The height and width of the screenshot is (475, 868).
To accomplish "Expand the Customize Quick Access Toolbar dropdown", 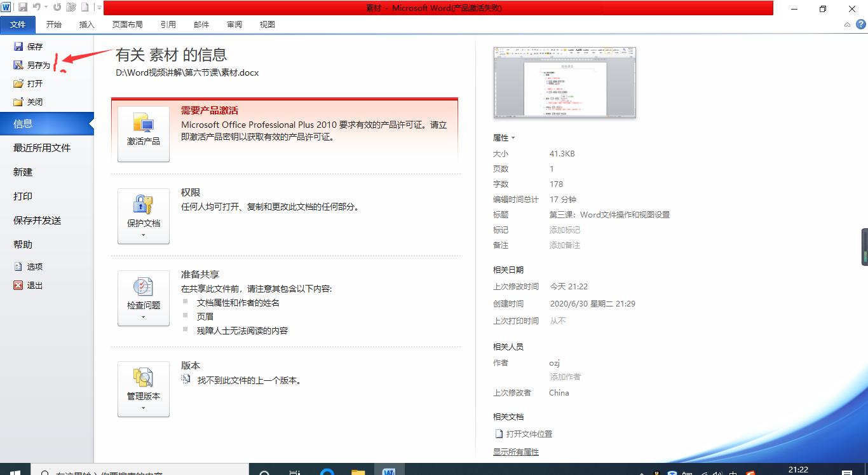I will click(98, 8).
